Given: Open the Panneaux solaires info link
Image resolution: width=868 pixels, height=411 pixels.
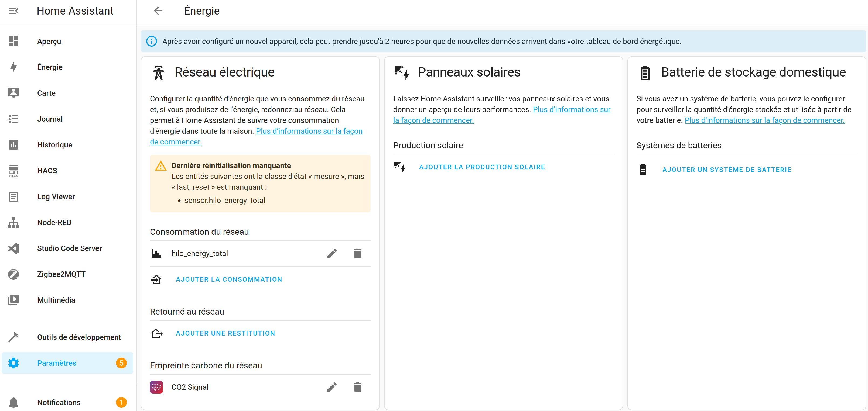Looking at the screenshot, I should [x=572, y=109].
